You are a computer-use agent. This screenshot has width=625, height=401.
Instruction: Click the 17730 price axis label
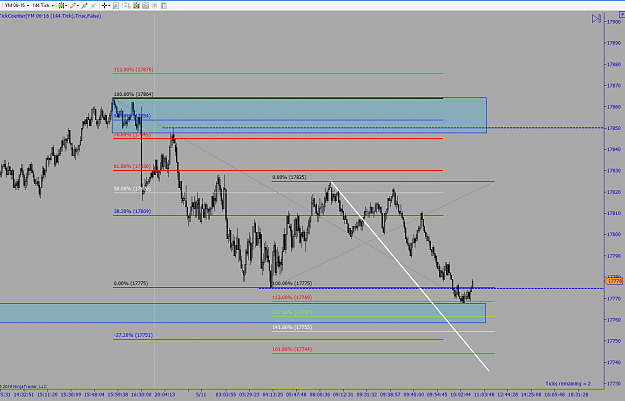(x=614, y=383)
